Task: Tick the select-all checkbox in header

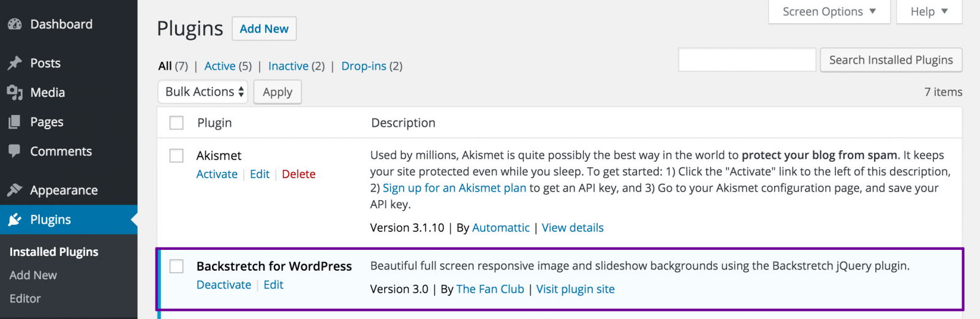Action: click(x=176, y=123)
